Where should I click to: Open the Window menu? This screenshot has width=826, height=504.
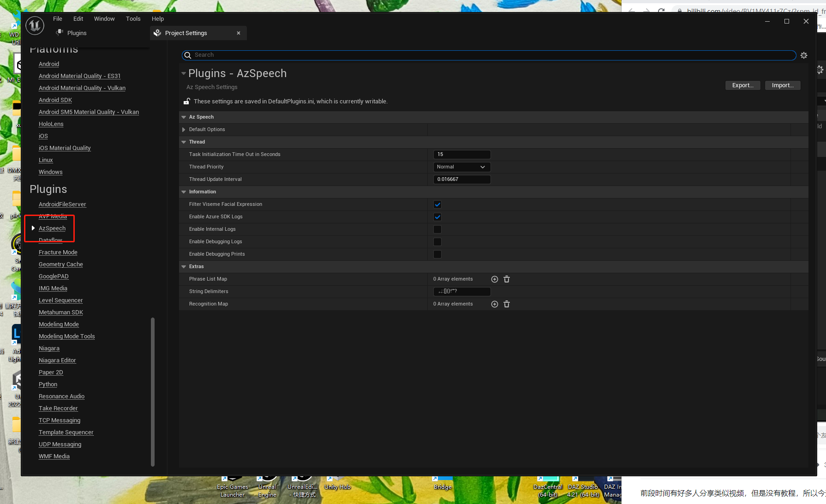coord(104,19)
